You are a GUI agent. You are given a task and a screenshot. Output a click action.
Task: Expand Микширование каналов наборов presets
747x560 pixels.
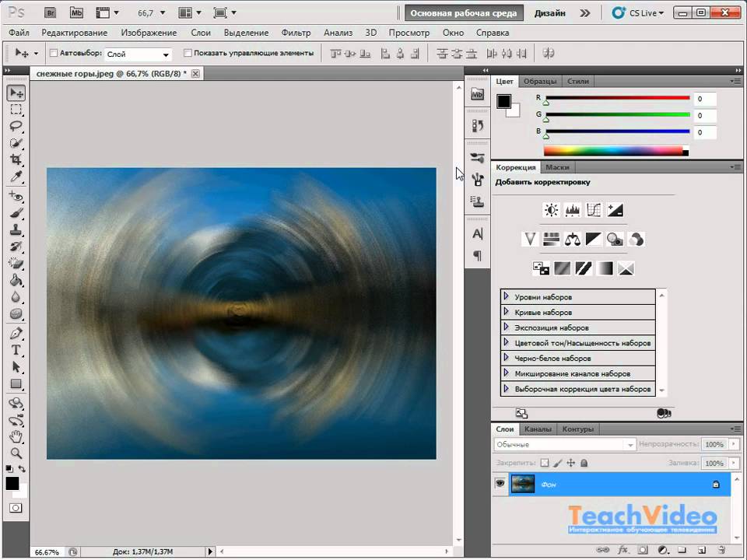506,373
